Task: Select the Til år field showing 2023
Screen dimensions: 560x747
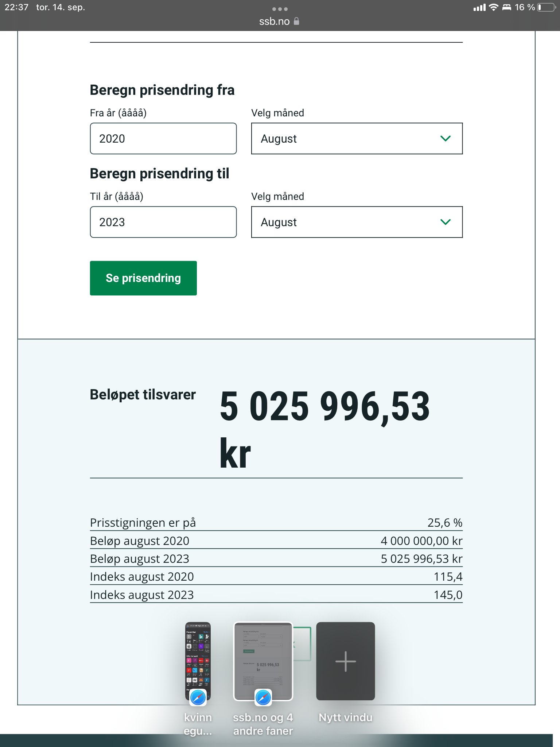Action: point(163,222)
